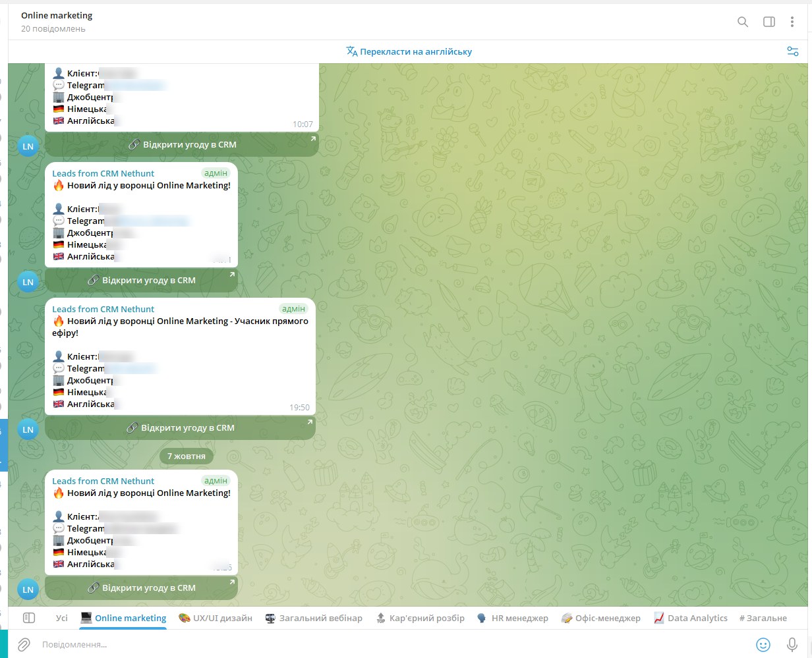This screenshot has width=812, height=658.
Task: Click the LN avatar near the 10:07 message
Action: pos(28,146)
